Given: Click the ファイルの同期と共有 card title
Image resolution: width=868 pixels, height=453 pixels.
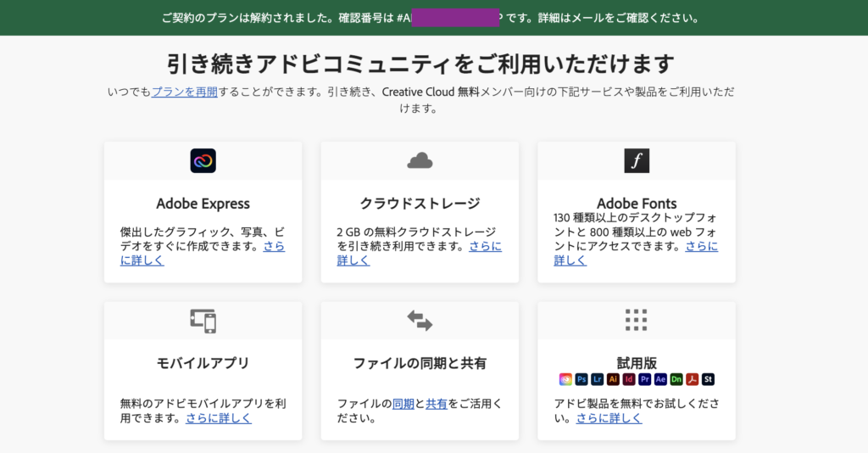Looking at the screenshot, I should pyautogui.click(x=420, y=363).
